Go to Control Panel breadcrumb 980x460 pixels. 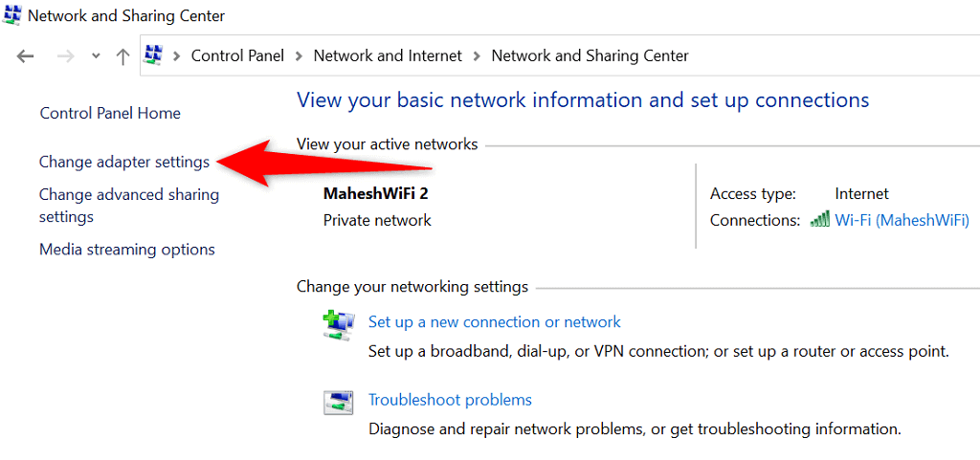point(237,56)
